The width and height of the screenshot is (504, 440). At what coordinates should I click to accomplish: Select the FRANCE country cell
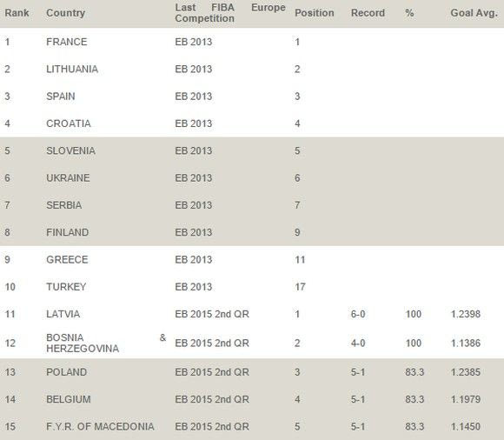pyautogui.click(x=67, y=42)
